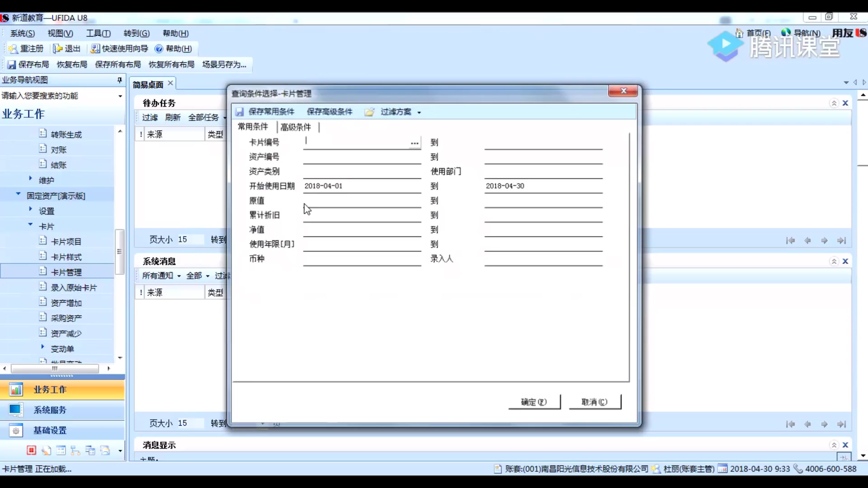Pin the 业务导航视图 panel

[x=119, y=80]
